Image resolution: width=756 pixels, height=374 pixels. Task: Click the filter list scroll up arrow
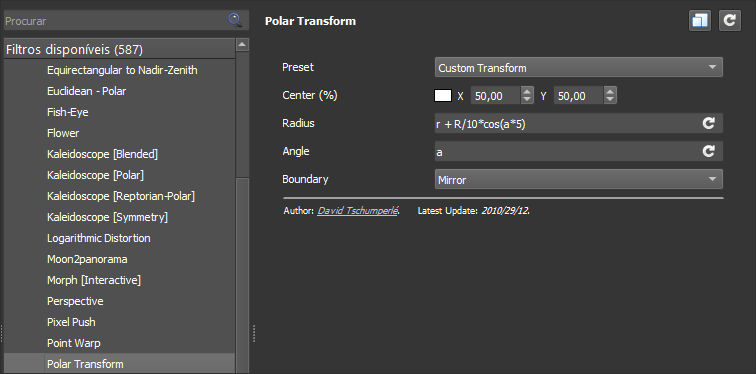[x=242, y=45]
